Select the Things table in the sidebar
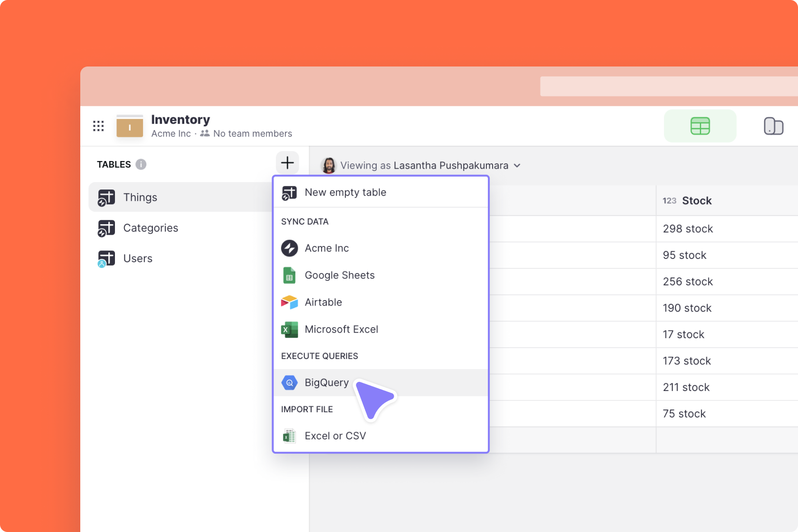Image resolution: width=798 pixels, height=532 pixels. tap(140, 197)
